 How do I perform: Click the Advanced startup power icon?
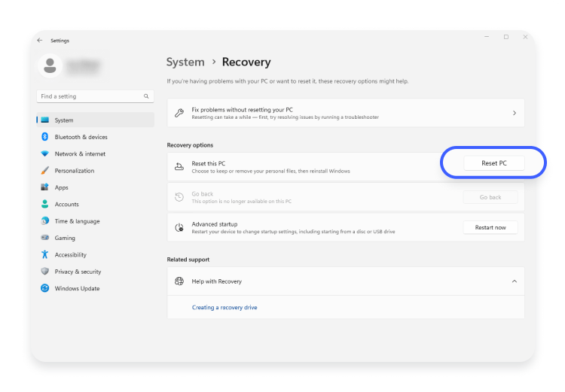[179, 227]
